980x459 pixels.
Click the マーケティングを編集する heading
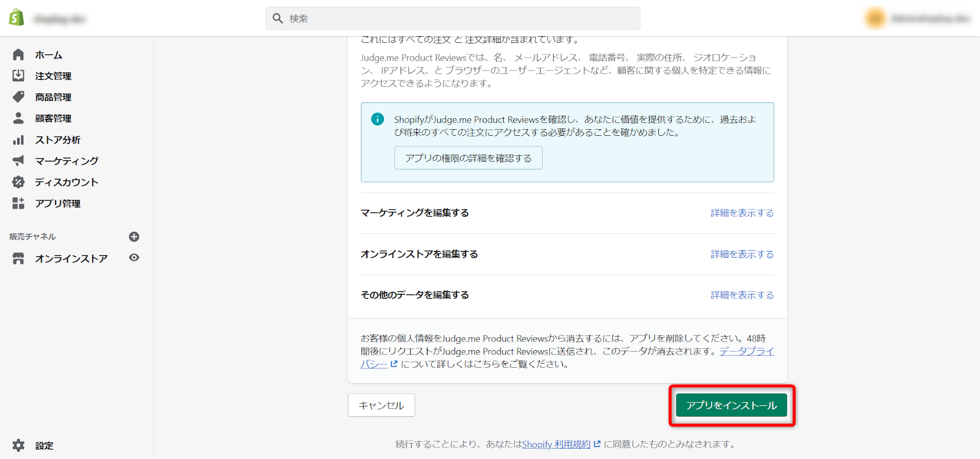(415, 213)
